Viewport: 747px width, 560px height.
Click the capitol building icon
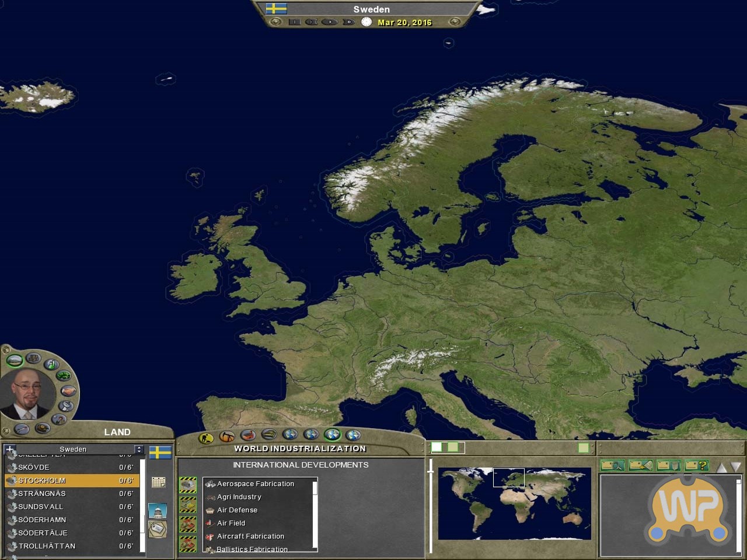[x=158, y=510]
